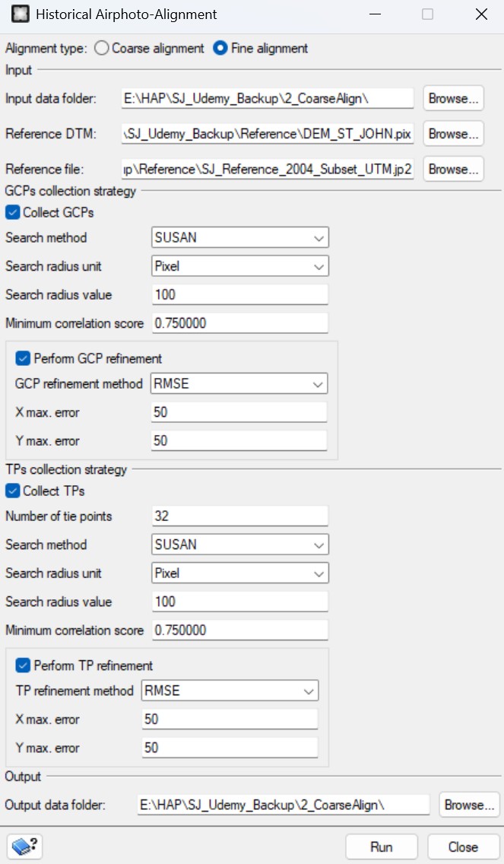Click GCP Y max. error field
504x864 pixels.
239,441
